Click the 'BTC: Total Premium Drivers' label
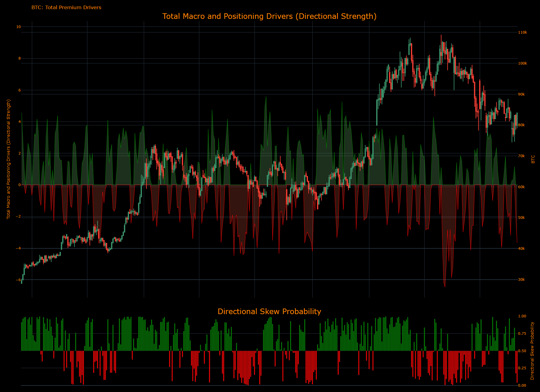 click(x=66, y=7)
